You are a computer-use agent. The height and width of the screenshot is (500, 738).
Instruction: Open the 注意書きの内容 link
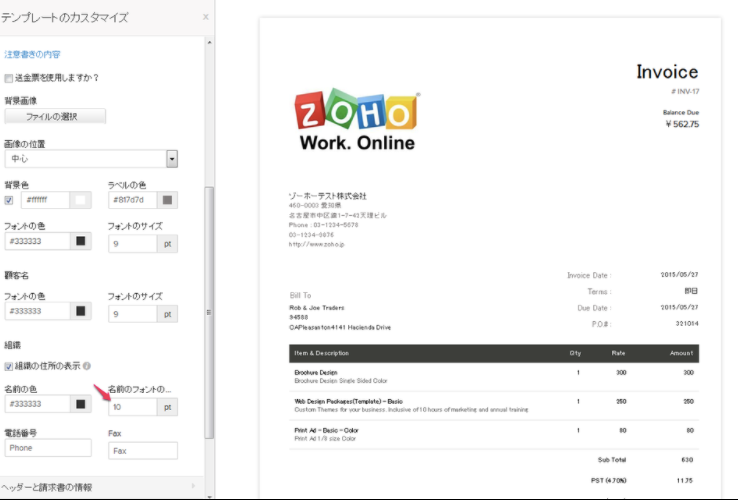tap(32, 54)
